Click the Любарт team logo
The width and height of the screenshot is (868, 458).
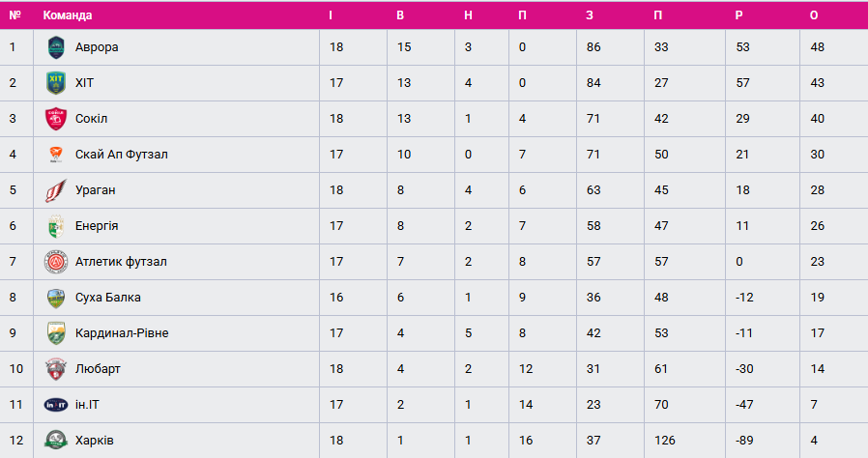coord(55,369)
